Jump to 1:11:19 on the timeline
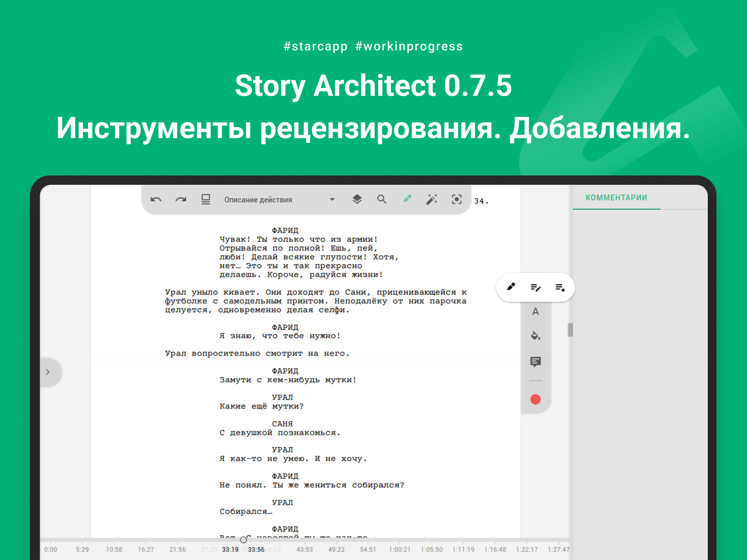 point(463,549)
